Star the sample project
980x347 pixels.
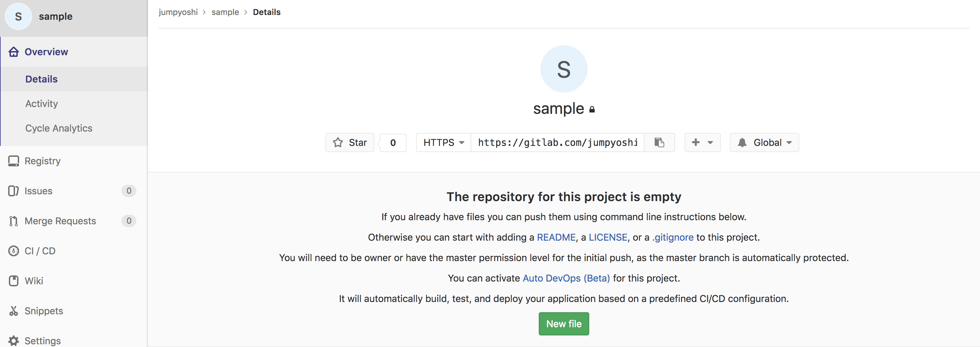[x=350, y=142]
